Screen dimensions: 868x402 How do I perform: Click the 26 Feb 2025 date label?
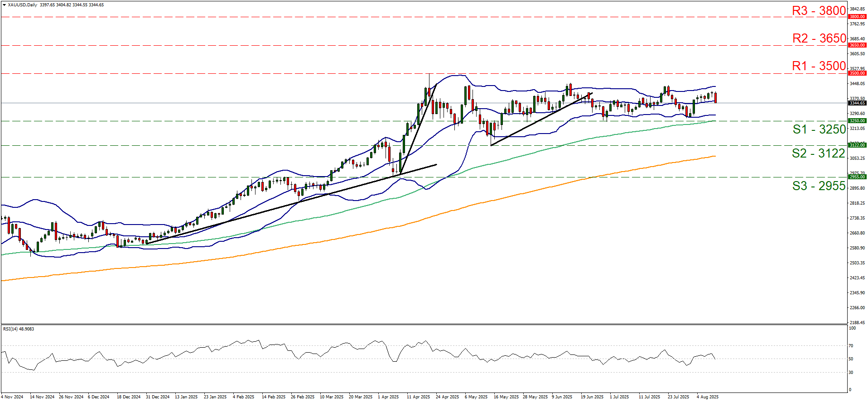coord(303,397)
